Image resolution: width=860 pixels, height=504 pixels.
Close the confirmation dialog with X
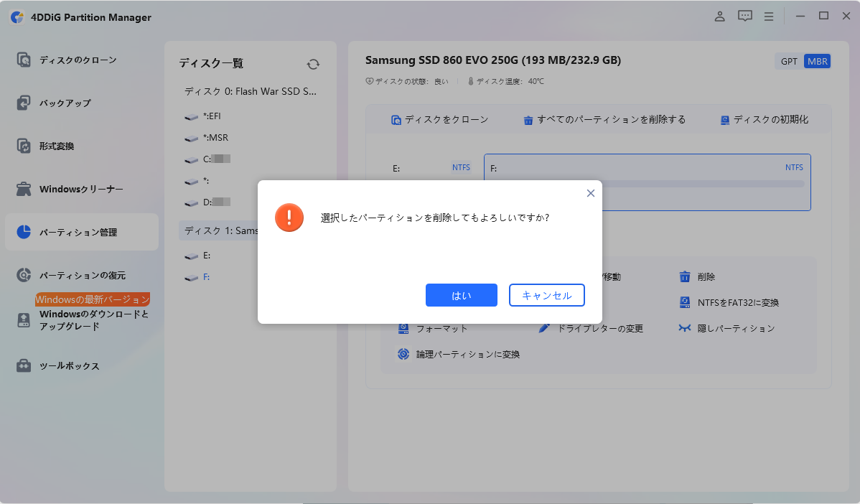[591, 193]
